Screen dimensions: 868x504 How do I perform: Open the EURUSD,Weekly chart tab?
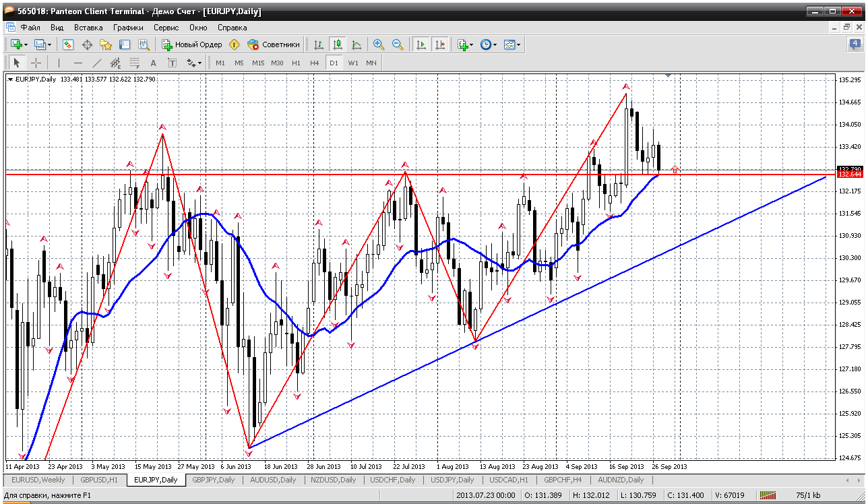pos(39,480)
